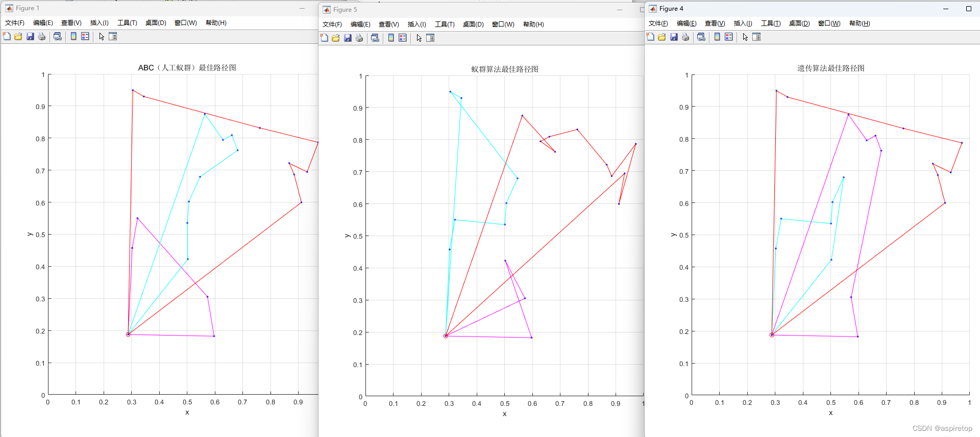Open file icon in Figure 4 toolbar
The image size is (980, 437).
coord(662,37)
